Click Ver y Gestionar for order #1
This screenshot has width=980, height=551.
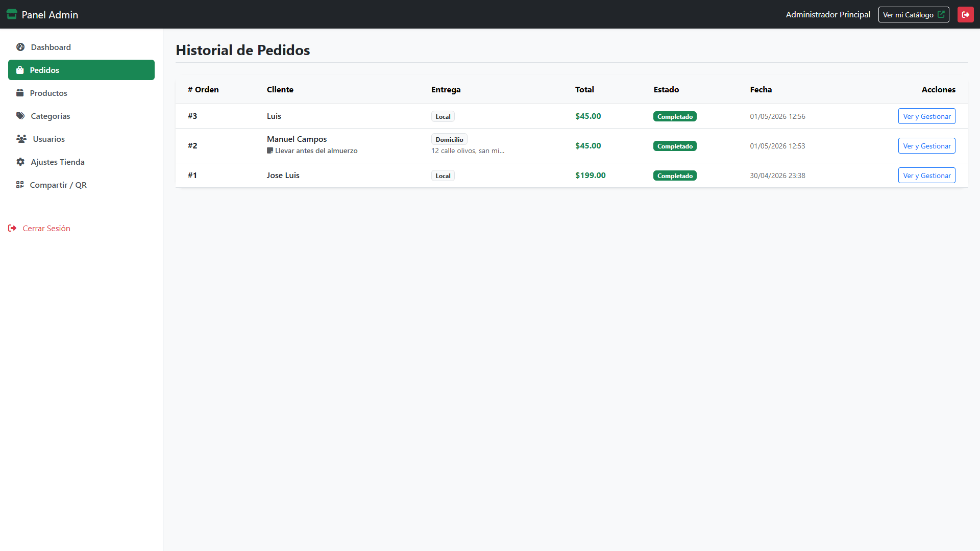pyautogui.click(x=926, y=176)
